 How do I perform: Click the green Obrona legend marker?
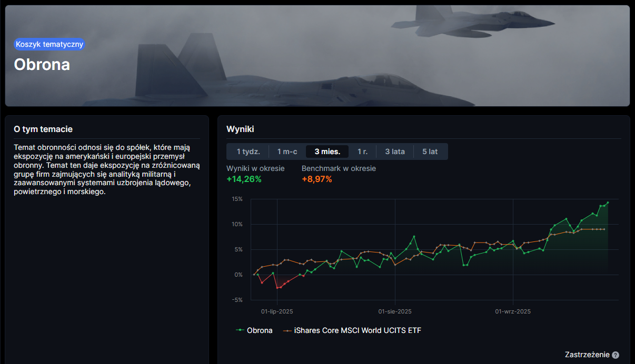tap(240, 330)
